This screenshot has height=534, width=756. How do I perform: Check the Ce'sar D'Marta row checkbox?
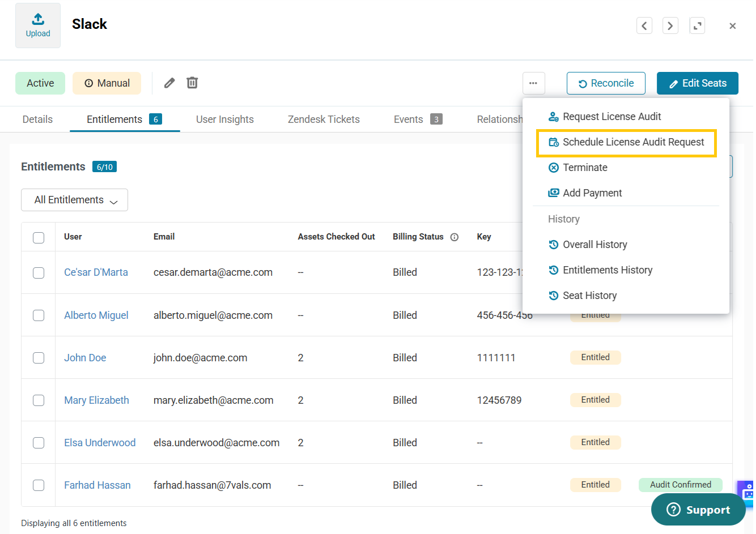39,273
